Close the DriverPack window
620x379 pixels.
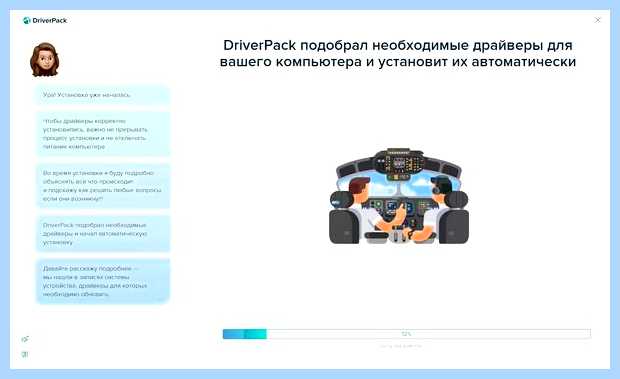597,20
